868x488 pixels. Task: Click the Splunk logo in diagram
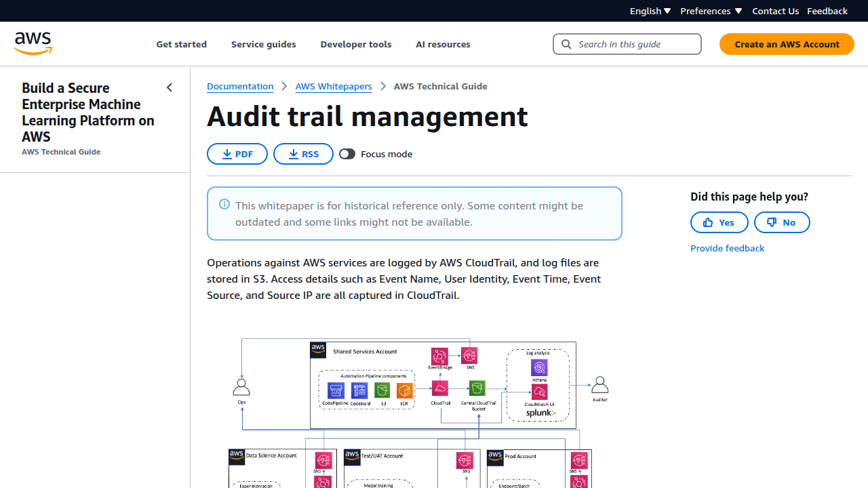541,413
